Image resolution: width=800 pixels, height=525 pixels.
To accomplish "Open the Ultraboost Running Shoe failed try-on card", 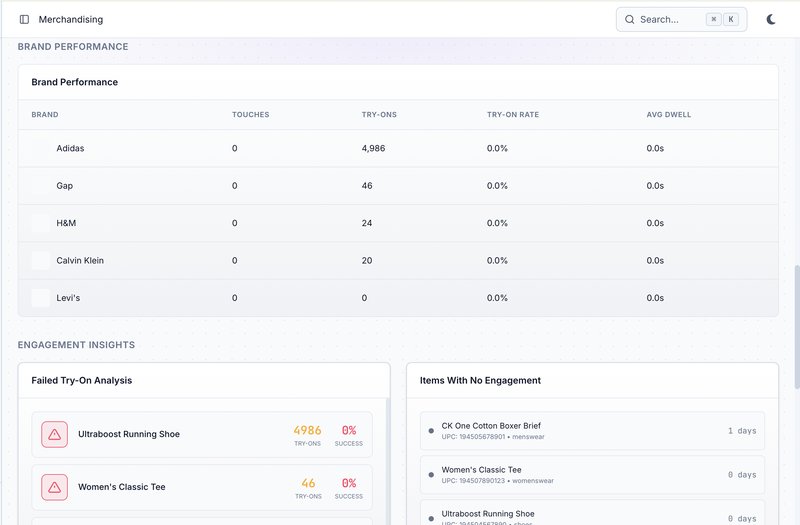I will click(202, 434).
